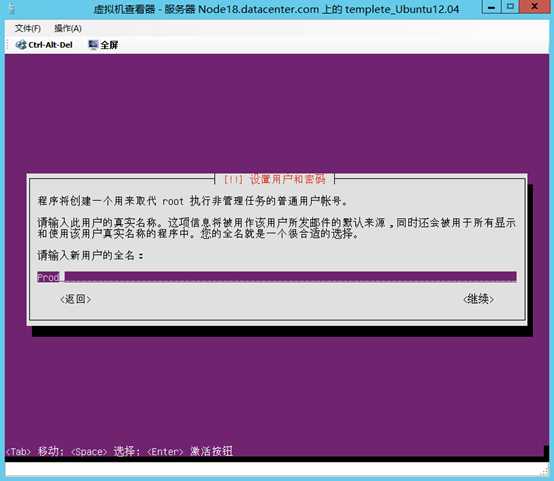Click the fullscreen monitor icon
Screen dimensions: 554x481
(93, 45)
